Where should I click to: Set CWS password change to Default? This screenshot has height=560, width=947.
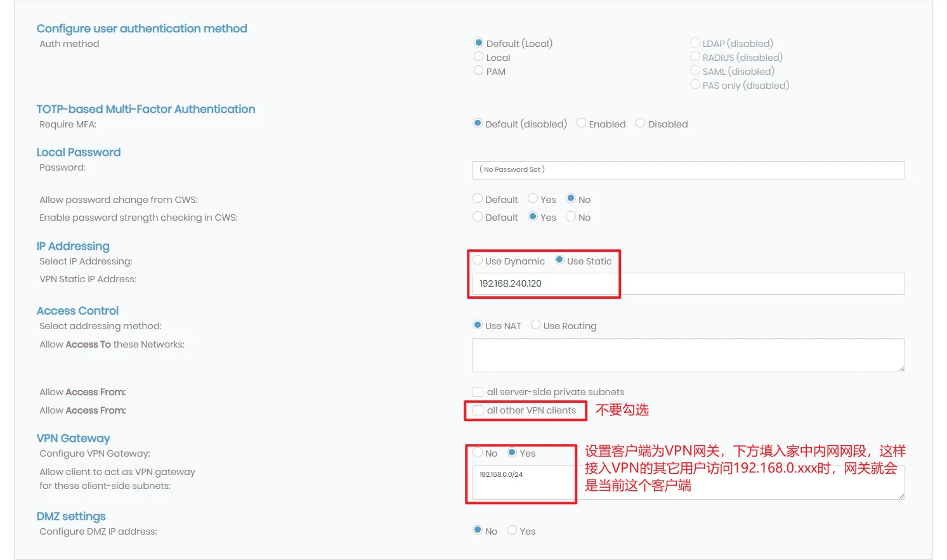478,199
